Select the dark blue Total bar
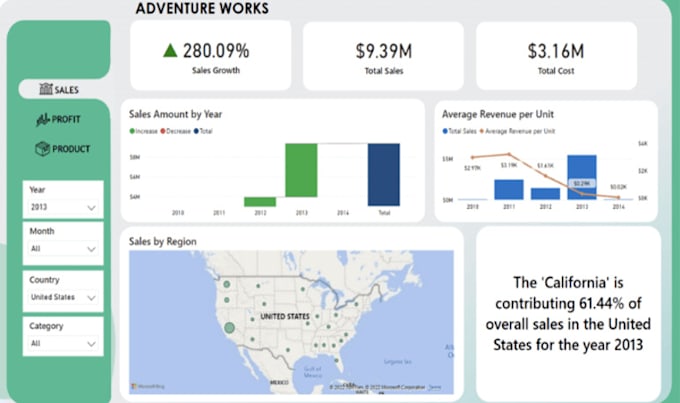 pyautogui.click(x=384, y=174)
